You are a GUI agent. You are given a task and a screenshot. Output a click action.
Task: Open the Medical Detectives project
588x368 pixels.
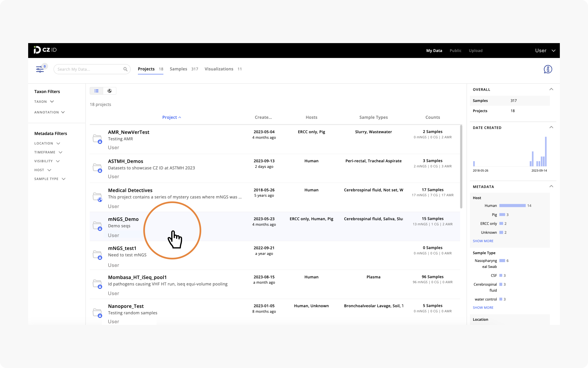tap(130, 190)
